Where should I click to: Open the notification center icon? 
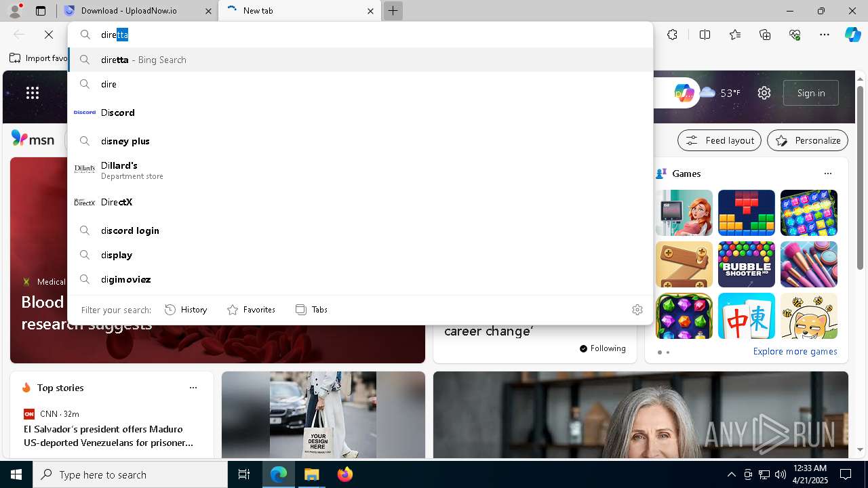pyautogui.click(x=846, y=474)
